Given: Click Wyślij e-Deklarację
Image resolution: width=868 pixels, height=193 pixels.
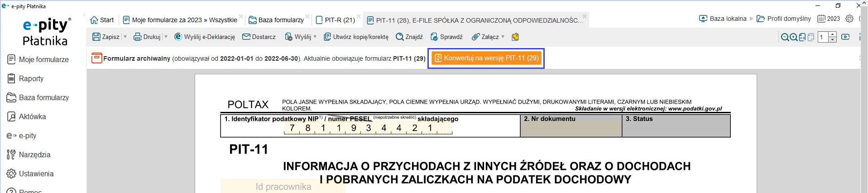Looking at the screenshot, I should [x=205, y=37].
